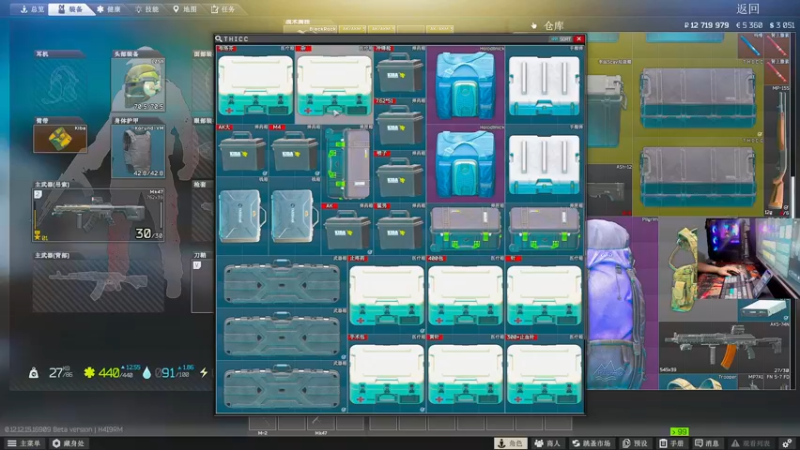Select the bottom weapon case

282,387
